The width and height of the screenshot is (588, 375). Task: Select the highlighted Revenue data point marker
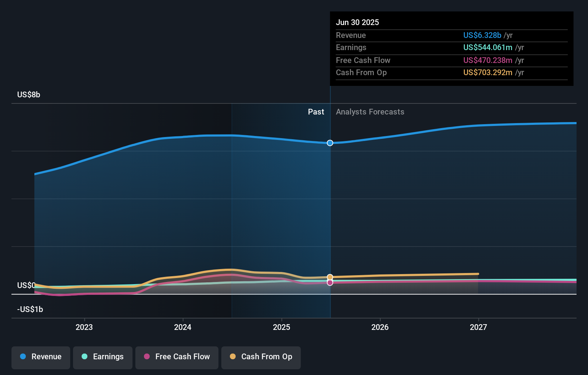pos(330,143)
